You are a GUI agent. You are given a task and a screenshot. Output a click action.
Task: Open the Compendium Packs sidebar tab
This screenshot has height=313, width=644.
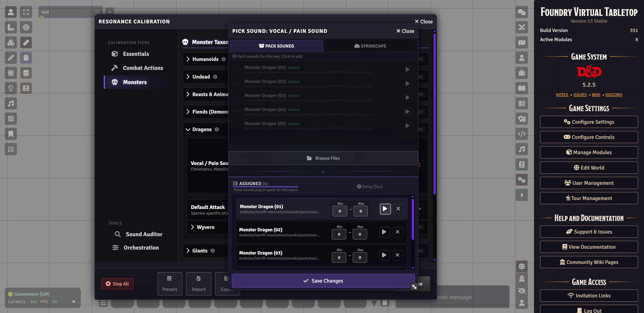click(x=522, y=165)
